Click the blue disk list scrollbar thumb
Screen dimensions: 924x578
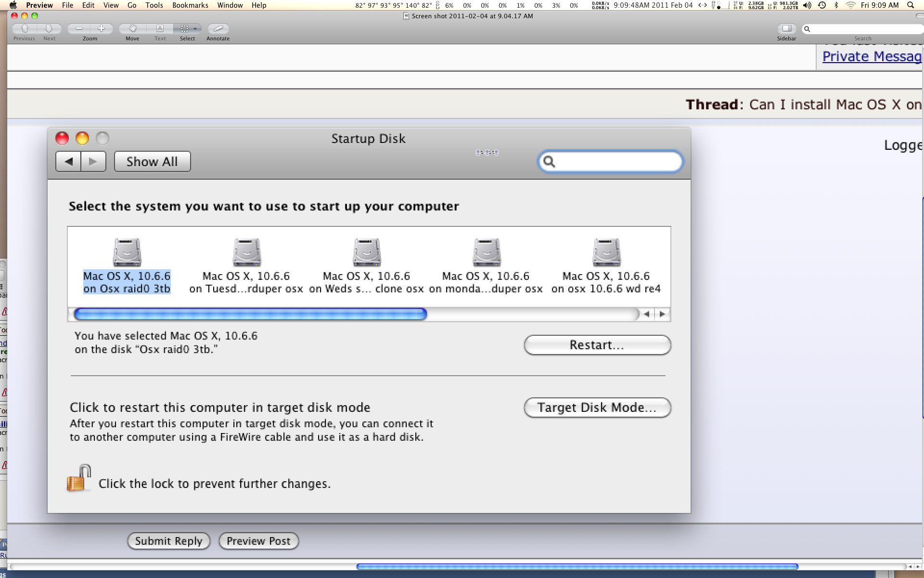(x=250, y=314)
